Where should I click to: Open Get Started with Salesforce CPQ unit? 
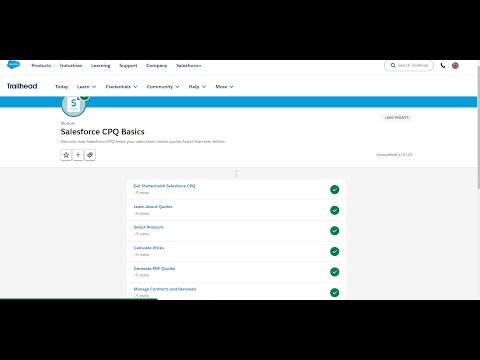tap(164, 186)
